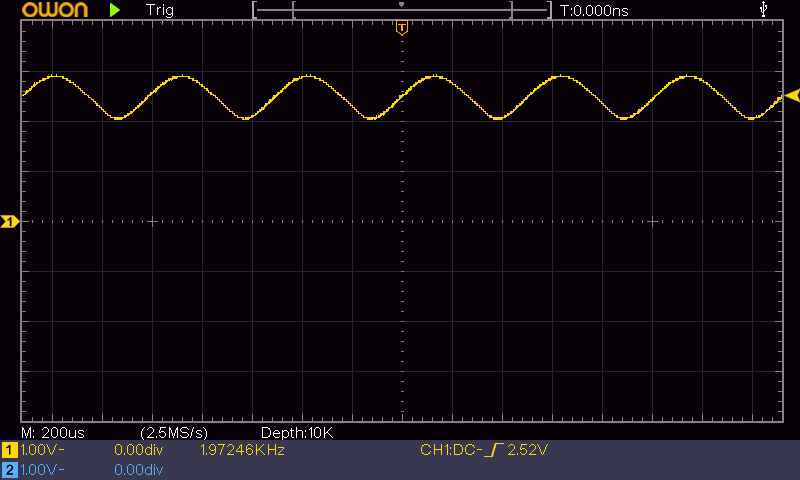
Task: Select the T:0.000ns horizontal position readout
Action: (x=594, y=10)
